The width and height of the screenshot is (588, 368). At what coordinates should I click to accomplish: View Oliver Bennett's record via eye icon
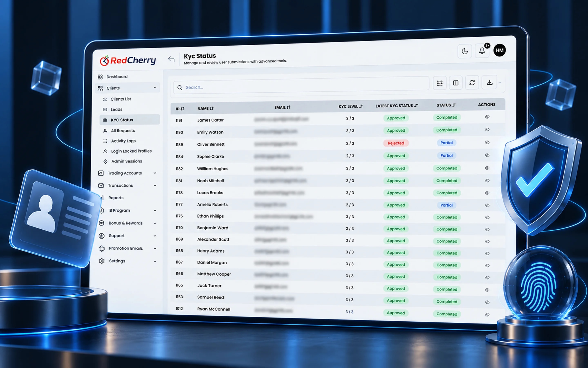pyautogui.click(x=487, y=142)
